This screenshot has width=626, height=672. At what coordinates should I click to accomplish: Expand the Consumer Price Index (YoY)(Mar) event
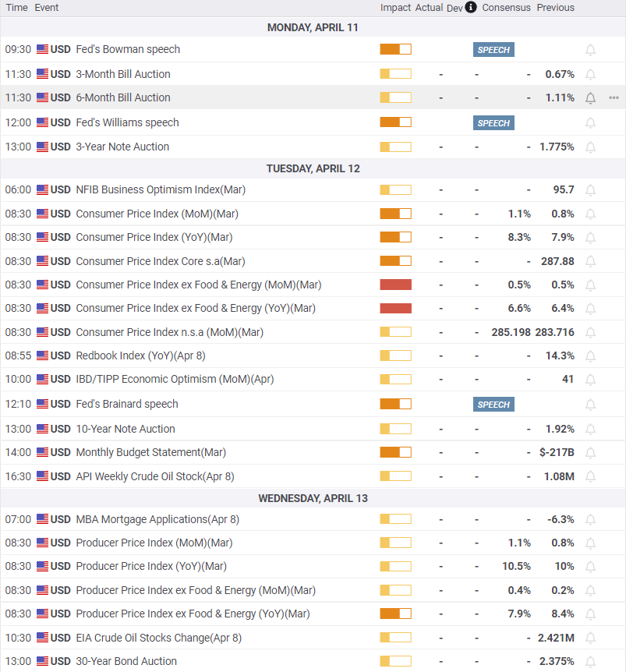(154, 237)
